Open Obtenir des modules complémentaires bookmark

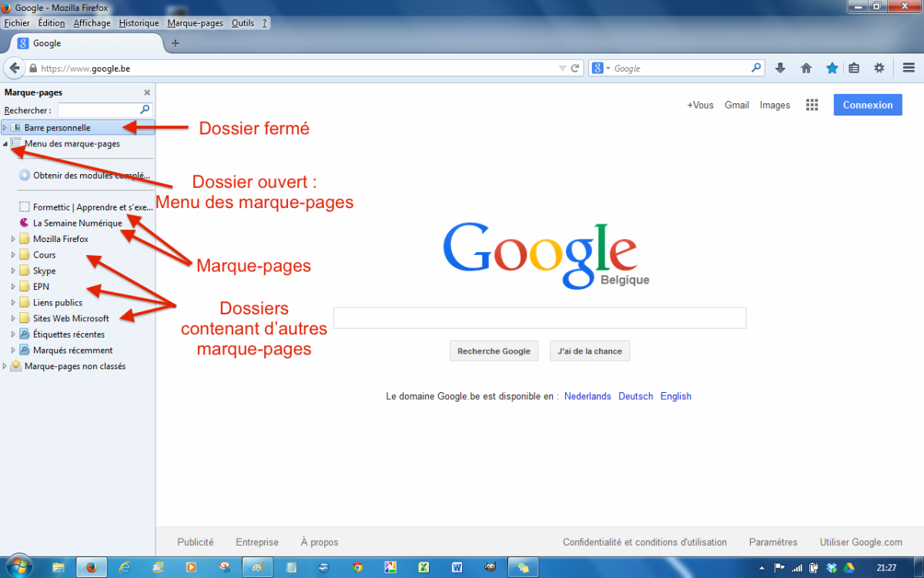click(84, 175)
